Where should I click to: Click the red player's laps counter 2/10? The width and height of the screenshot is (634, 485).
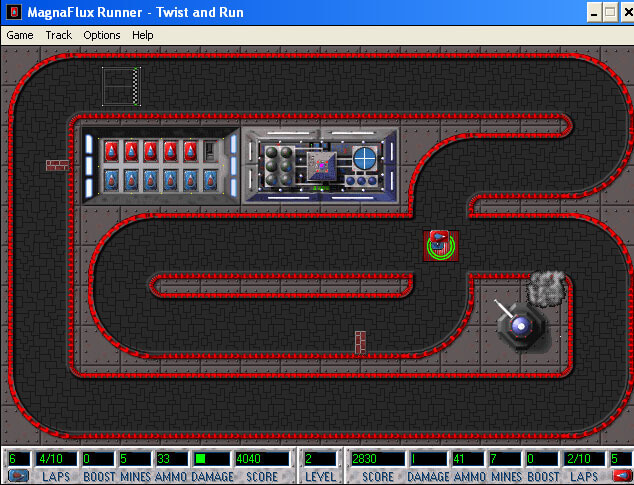[585, 459]
